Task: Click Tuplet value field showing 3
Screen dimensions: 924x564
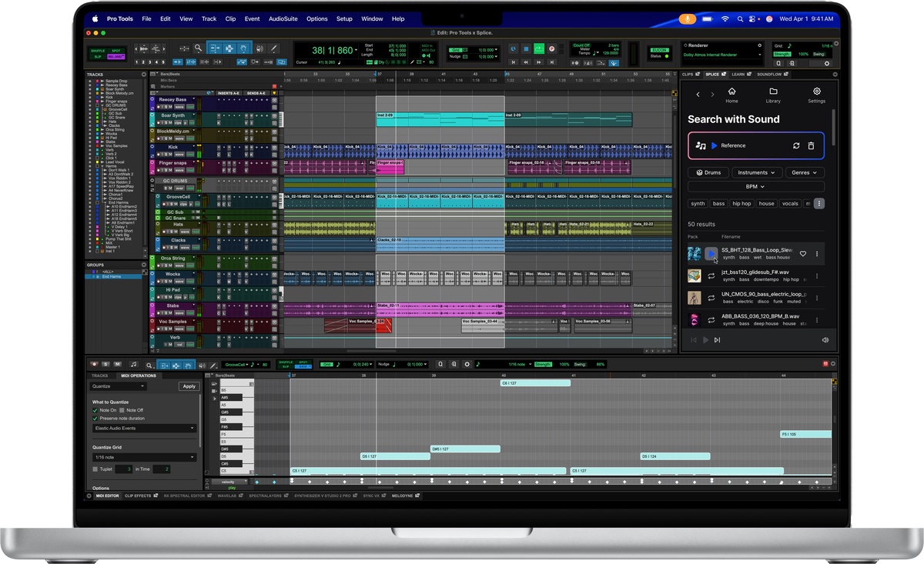Action: click(x=123, y=469)
